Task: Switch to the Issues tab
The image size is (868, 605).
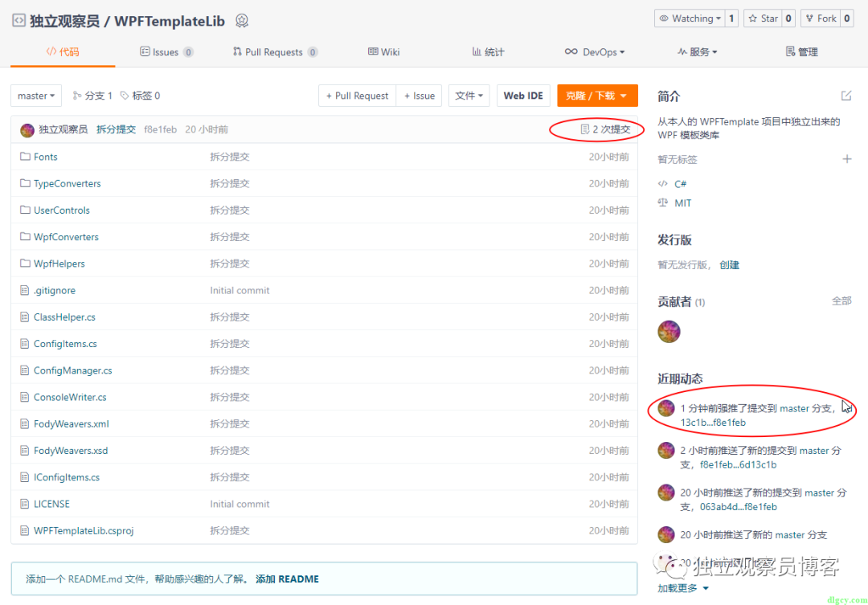Action: point(166,51)
